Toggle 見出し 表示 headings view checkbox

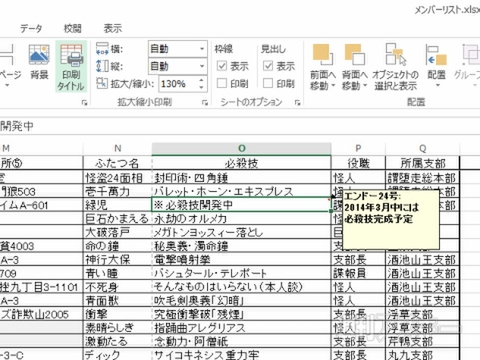(268, 66)
